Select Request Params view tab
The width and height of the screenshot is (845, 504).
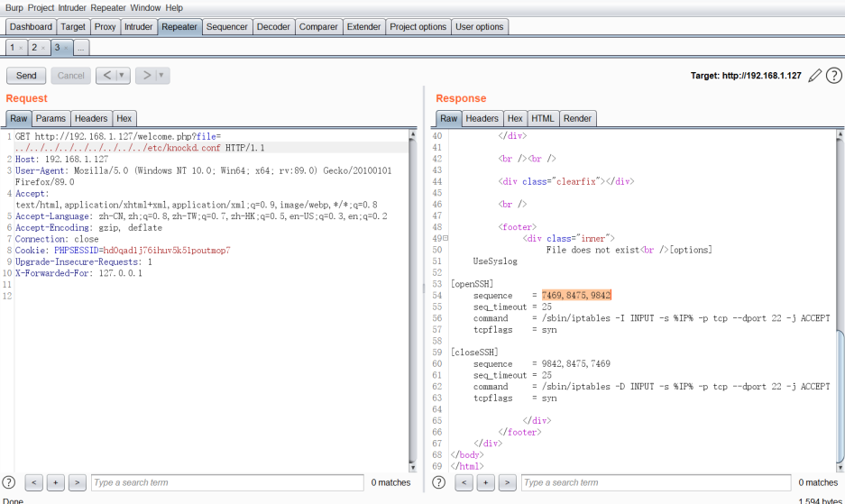(x=51, y=119)
